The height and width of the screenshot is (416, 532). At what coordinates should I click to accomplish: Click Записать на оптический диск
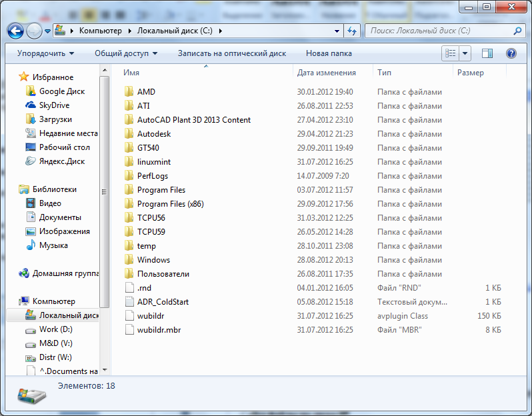click(232, 53)
